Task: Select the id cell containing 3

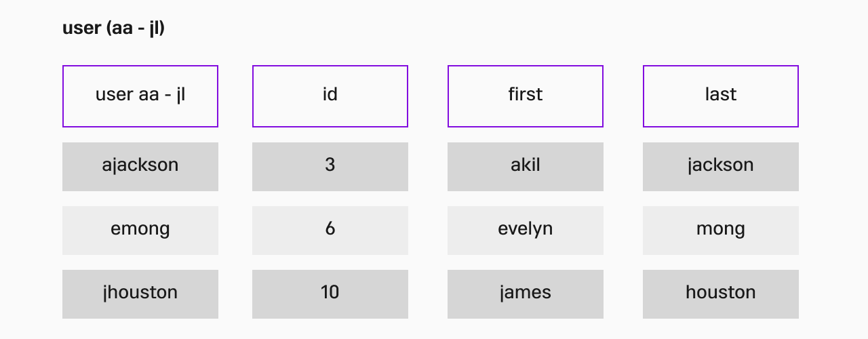Action: click(330, 167)
